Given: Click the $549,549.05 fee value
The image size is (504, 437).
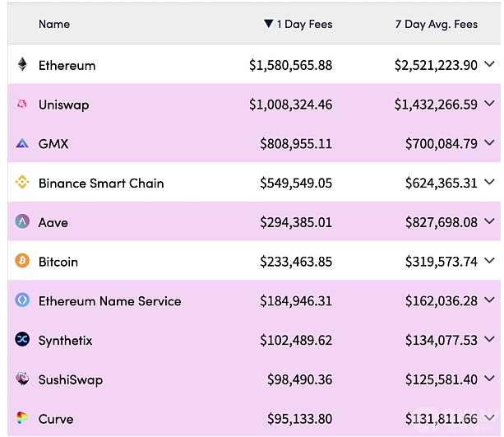Looking at the screenshot, I should (x=296, y=183).
